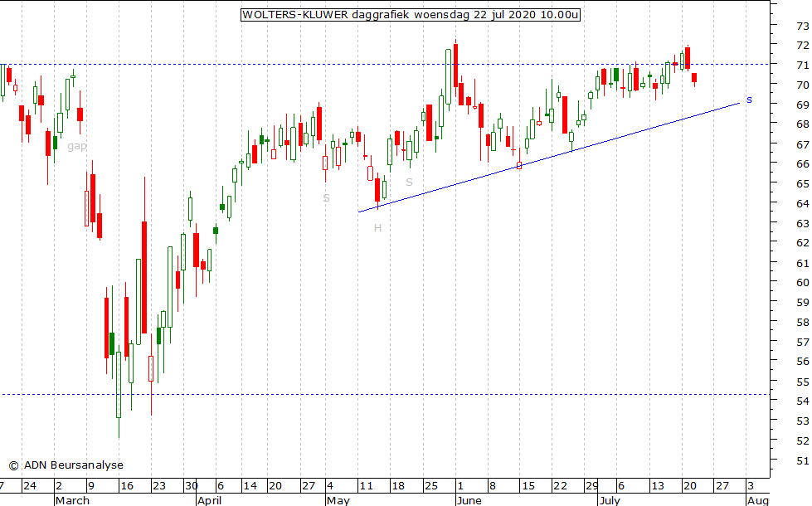Click the "59" price axis label
This screenshot has height=506, width=812.
click(x=803, y=303)
